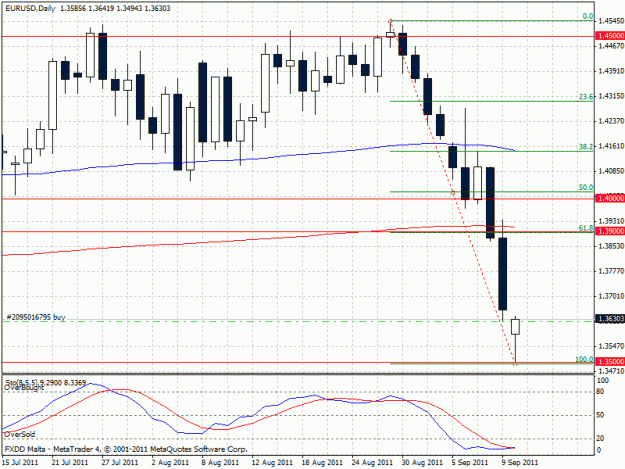Click the stochastic scale value 80
Image resolution: width=625 pixels, height=469 pixels.
[600, 391]
